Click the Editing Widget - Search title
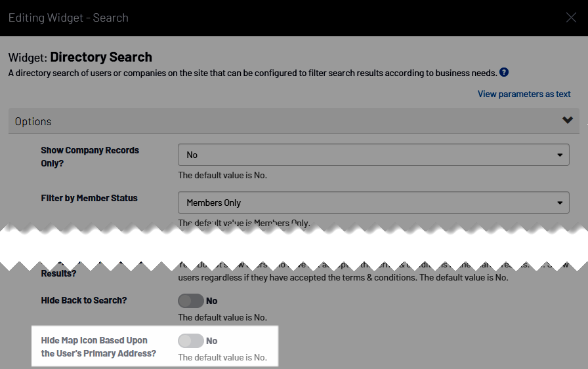Screen dimensions: 588x369 click(68, 18)
